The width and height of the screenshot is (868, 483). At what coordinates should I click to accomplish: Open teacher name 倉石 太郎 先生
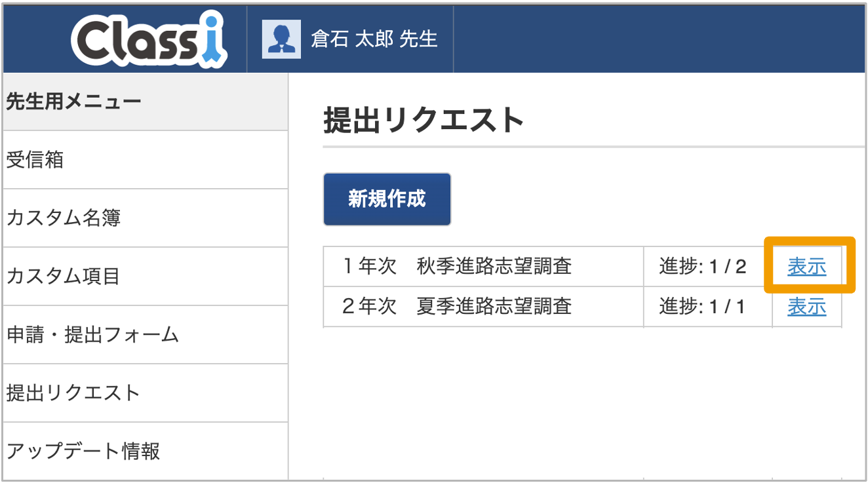pyautogui.click(x=374, y=39)
